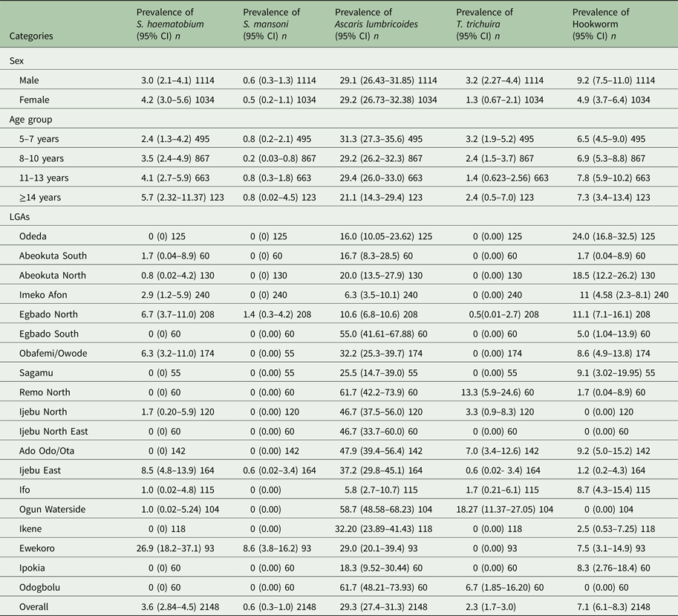Select the Female row label
Screen dimensions: 678x616
[35, 100]
